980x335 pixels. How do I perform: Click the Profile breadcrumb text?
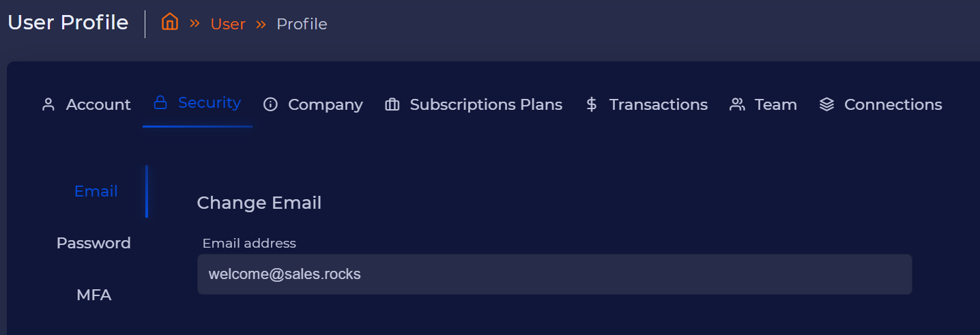pos(302,24)
